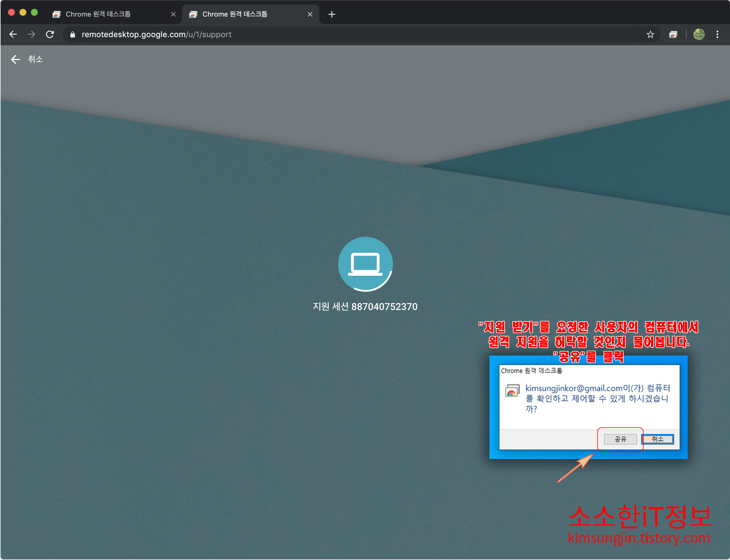Screen dimensions: 730x560
Task: Click the support session number text
Action: click(x=365, y=307)
